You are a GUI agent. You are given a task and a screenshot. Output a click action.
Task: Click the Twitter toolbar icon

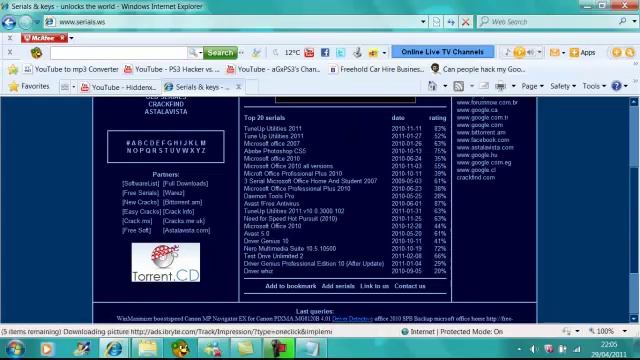click(x=340, y=52)
